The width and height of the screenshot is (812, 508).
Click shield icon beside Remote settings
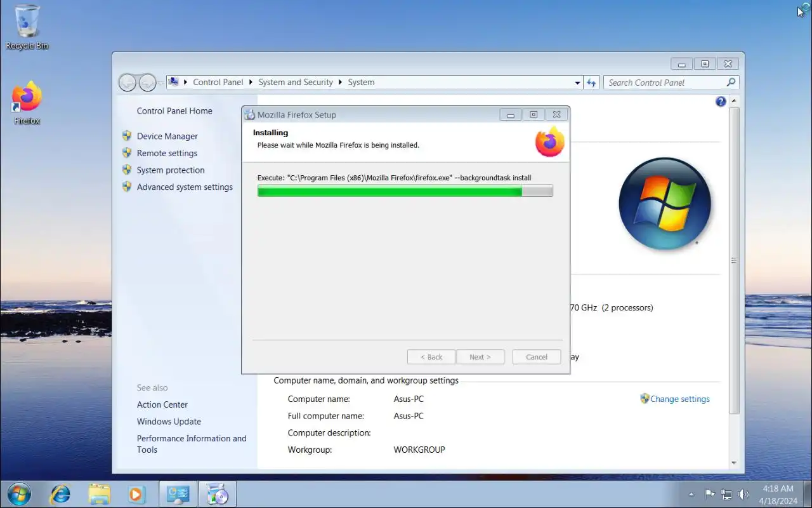click(127, 152)
